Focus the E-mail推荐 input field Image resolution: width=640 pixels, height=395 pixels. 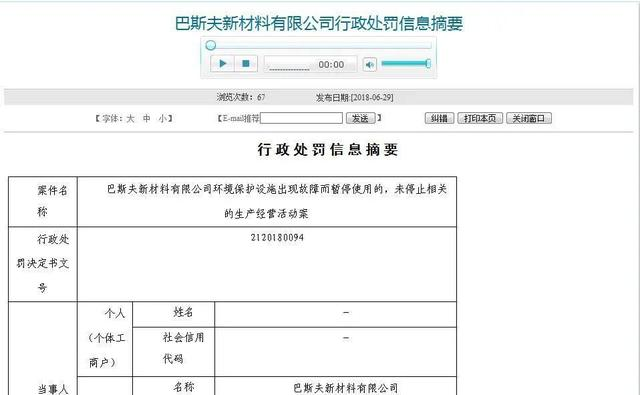[301, 118]
